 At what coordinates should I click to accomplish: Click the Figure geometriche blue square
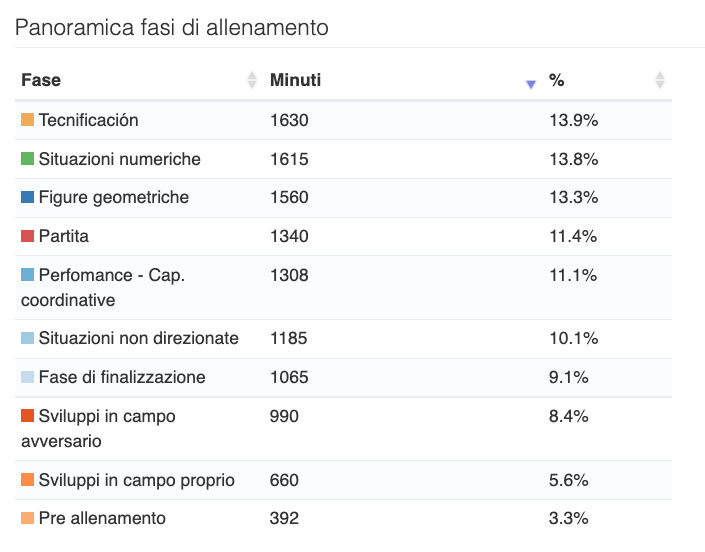pos(28,198)
